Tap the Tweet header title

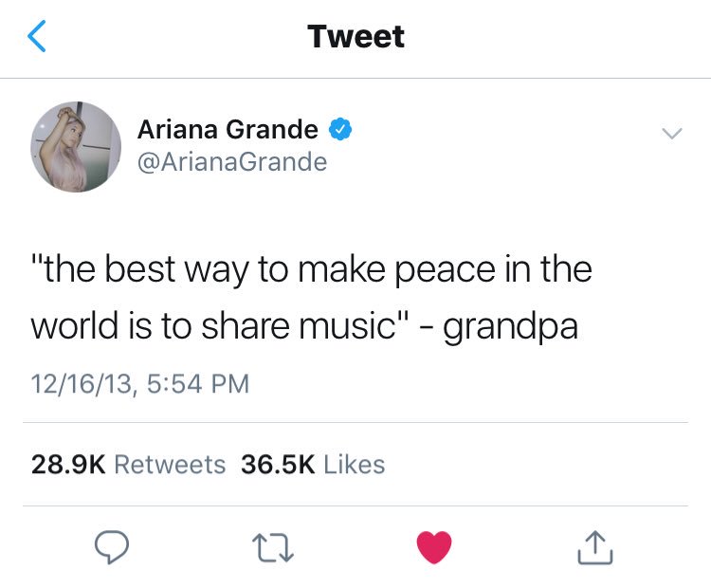click(x=355, y=36)
